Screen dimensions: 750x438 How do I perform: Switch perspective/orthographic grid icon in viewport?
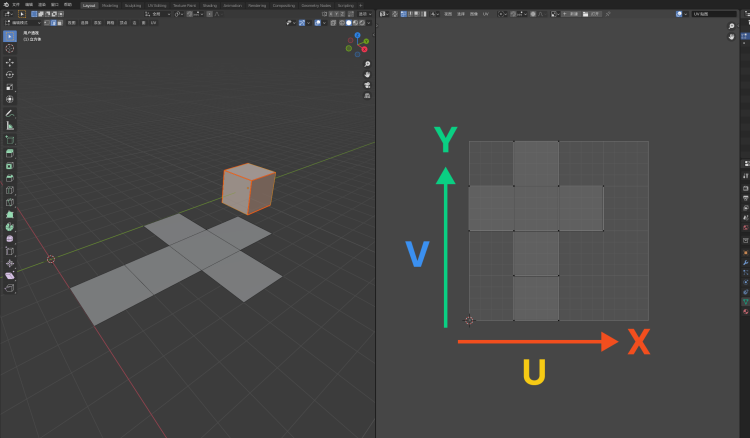click(x=367, y=96)
